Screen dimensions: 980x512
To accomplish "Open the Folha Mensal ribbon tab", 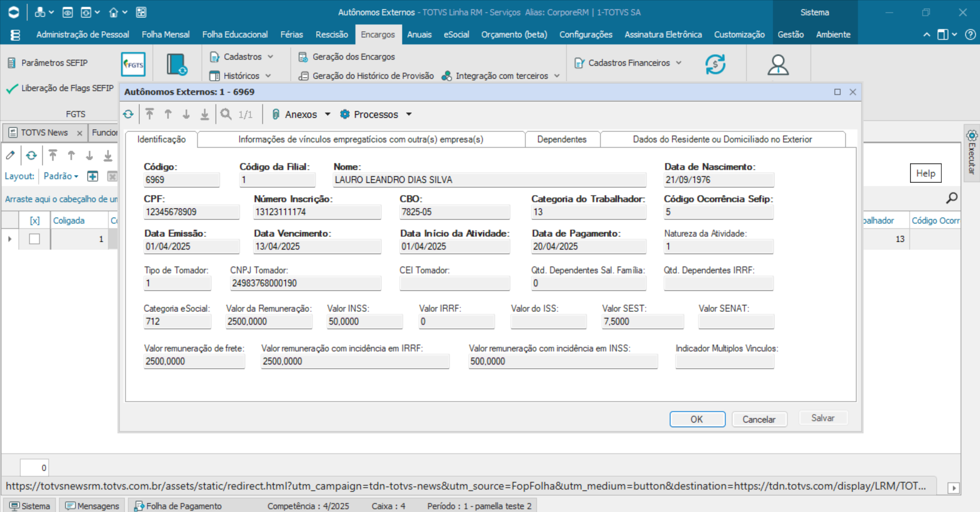I will (x=165, y=35).
